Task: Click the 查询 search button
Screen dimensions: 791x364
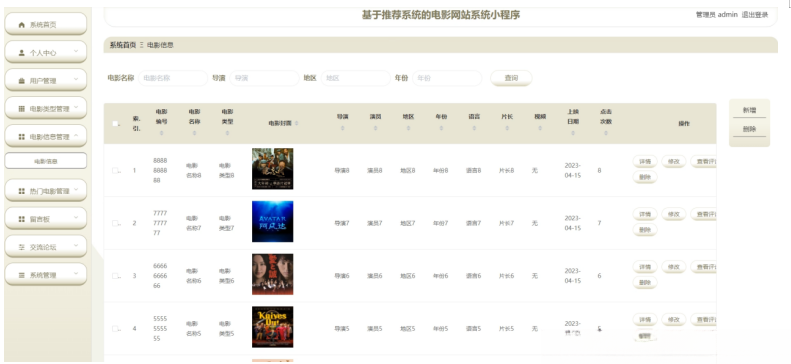Action: (x=511, y=78)
